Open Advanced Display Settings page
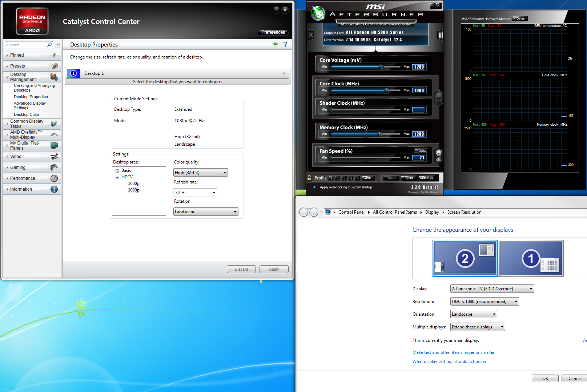This screenshot has height=392, width=587. [30, 106]
